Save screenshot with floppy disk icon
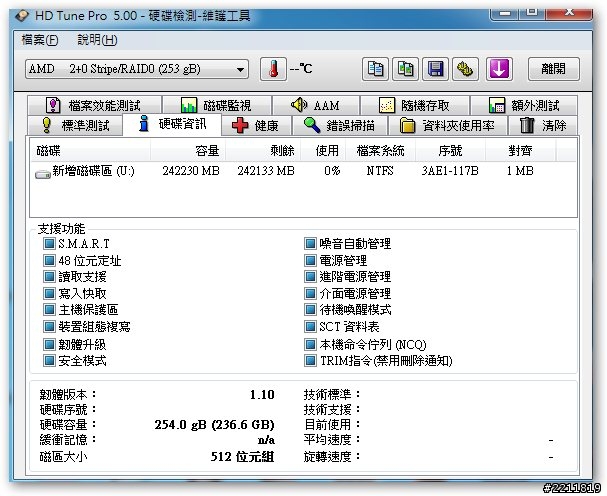 tap(436, 69)
